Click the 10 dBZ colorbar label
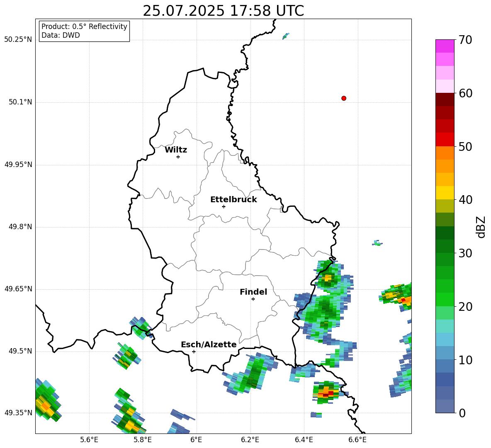Screen dimensions: 491x448 465,360
